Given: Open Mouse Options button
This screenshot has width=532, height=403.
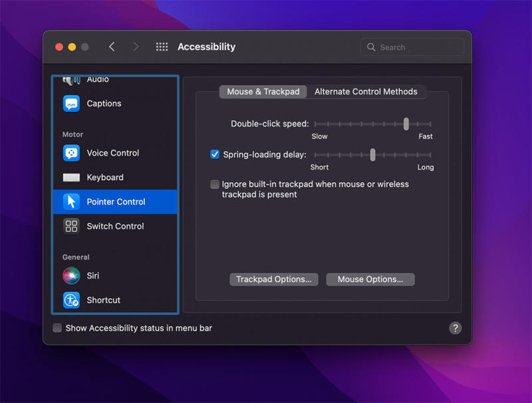Looking at the screenshot, I should pos(370,279).
